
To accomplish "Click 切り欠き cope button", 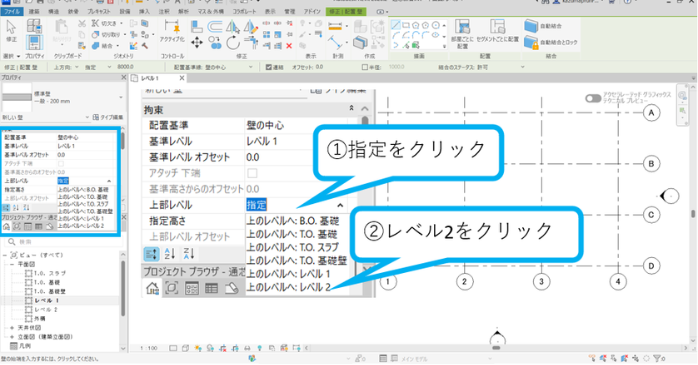I will [104, 23].
